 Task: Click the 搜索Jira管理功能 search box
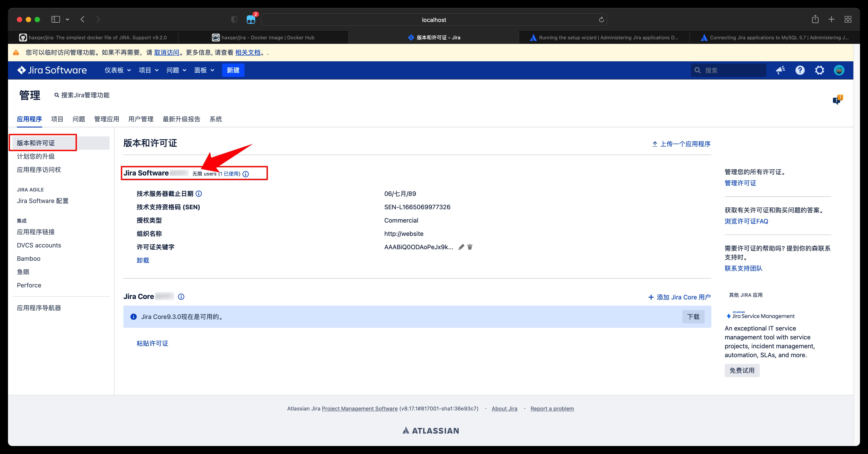pos(82,95)
